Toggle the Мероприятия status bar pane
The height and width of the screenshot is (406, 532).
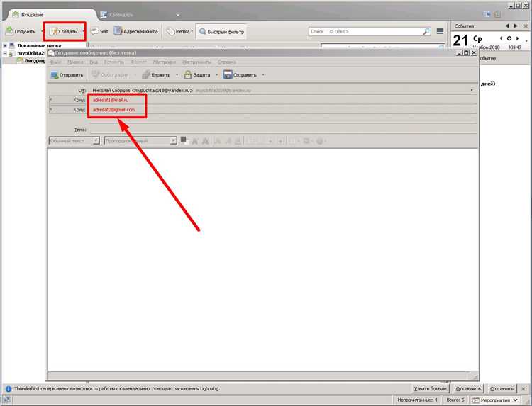[x=495, y=400]
